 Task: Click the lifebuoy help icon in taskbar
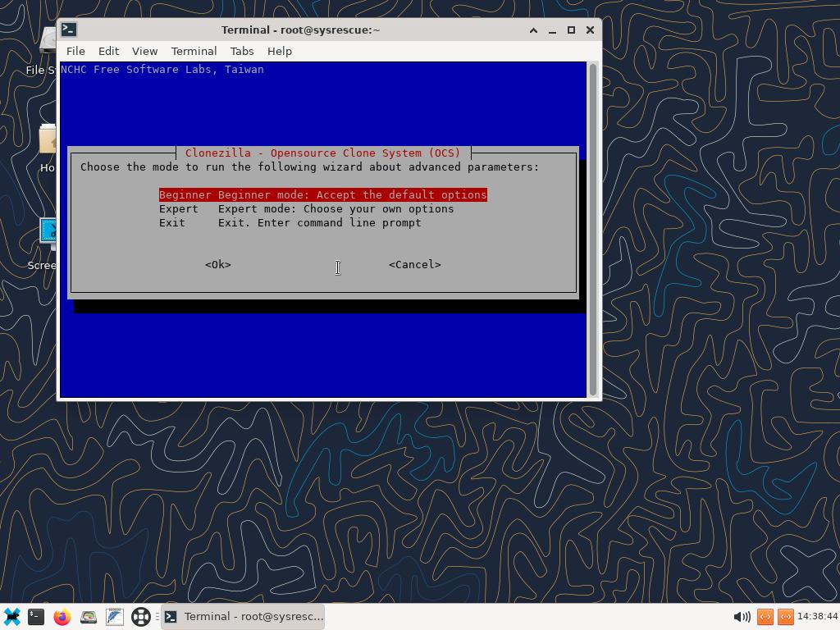(141, 616)
